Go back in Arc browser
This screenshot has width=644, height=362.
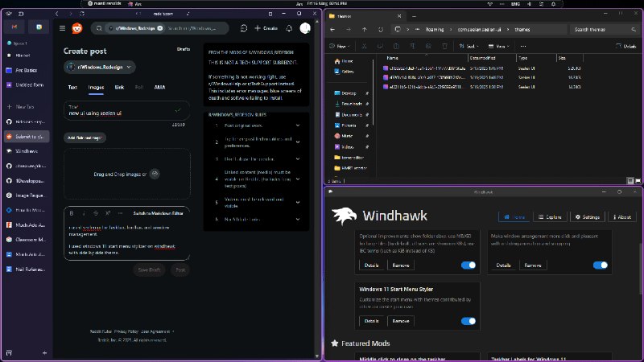[57, 14]
